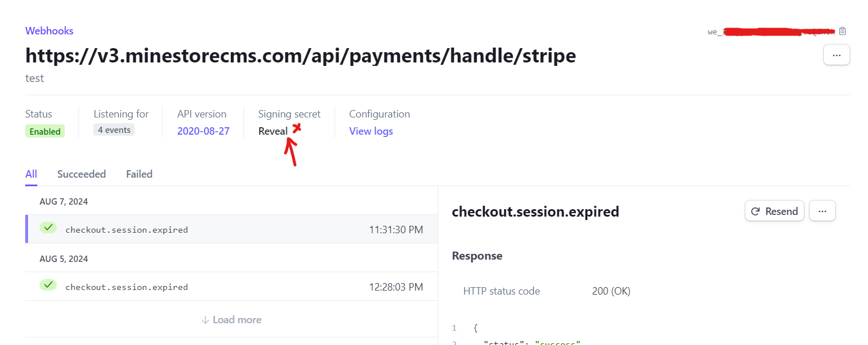Viewport: 868px width, 345px height.
Task: Click the 4 events badge under Listening for
Action: pyautogui.click(x=113, y=130)
